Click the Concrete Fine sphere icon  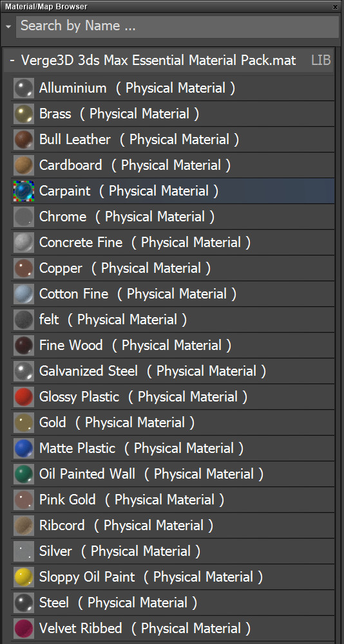point(23,243)
